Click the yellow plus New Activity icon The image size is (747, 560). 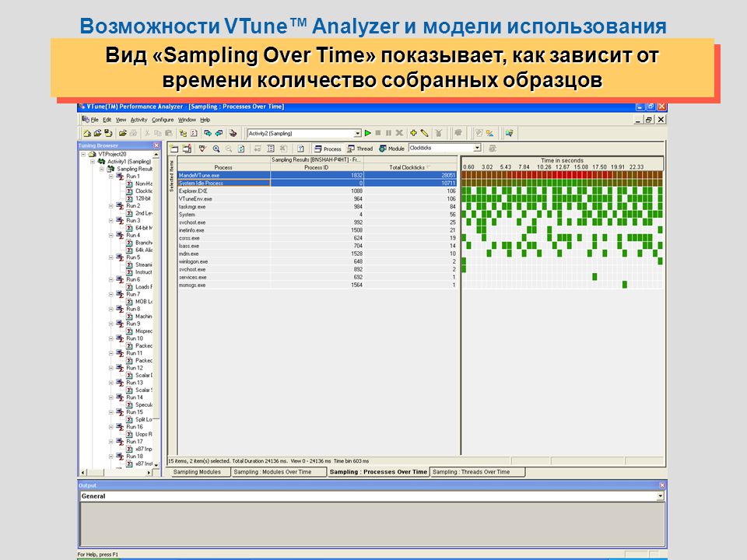point(413,133)
